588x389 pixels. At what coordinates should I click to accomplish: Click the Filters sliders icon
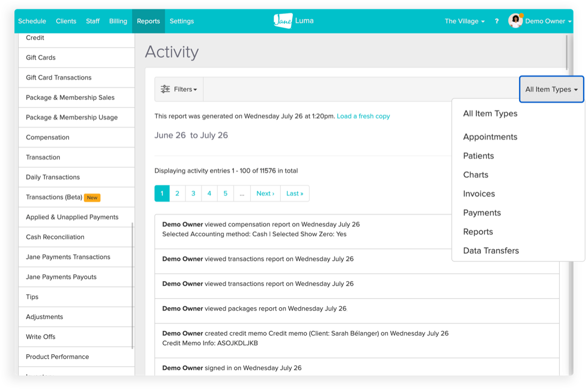[x=166, y=89]
